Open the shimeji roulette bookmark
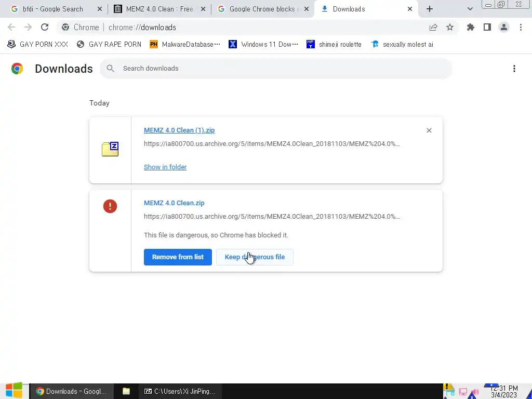 (334, 45)
